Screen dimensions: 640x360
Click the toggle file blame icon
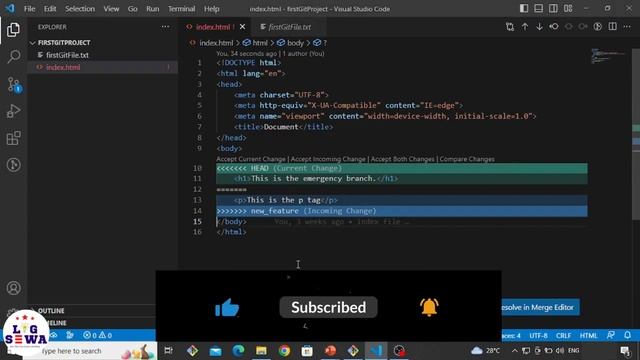pyautogui.click(x=598, y=27)
